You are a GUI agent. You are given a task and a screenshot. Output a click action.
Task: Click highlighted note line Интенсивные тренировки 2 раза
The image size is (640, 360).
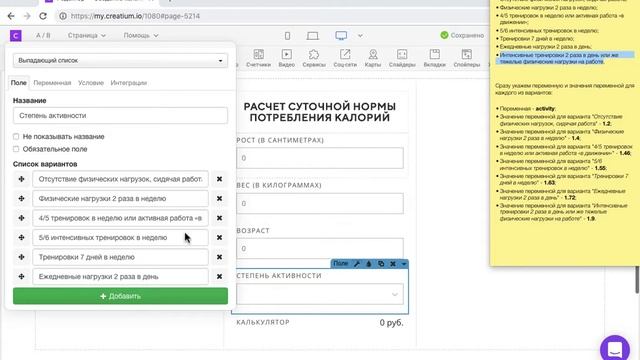(x=565, y=58)
